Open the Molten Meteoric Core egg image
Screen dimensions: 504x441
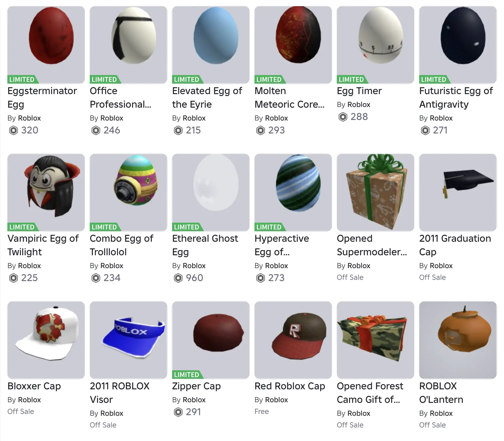(x=293, y=45)
